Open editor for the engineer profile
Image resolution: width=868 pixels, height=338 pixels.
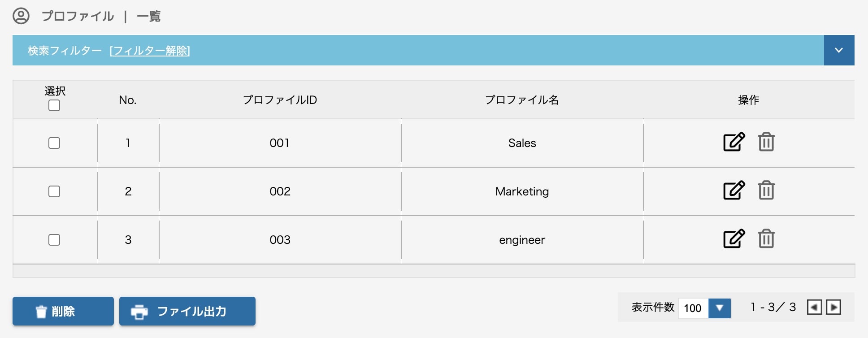click(734, 239)
